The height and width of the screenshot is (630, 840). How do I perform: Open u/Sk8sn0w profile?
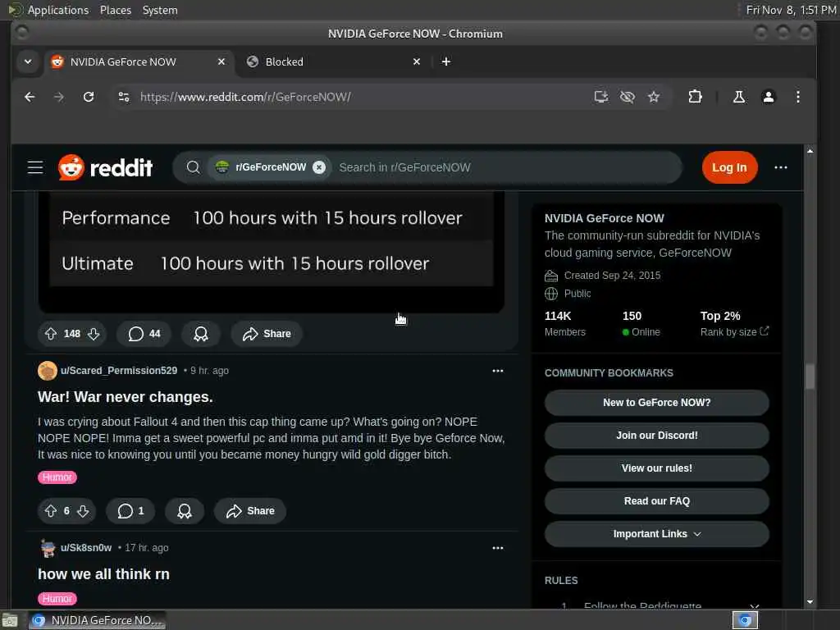click(86, 548)
